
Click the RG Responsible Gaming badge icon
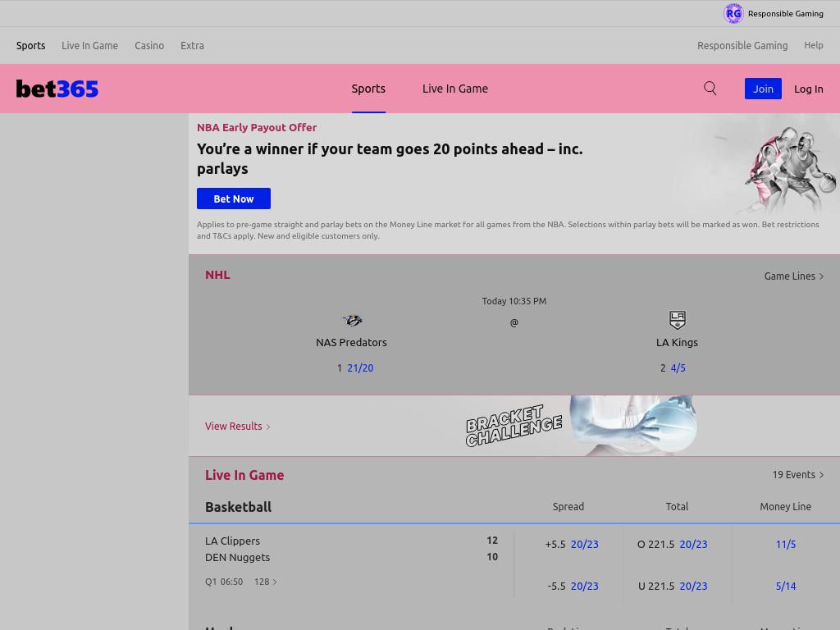733,13
